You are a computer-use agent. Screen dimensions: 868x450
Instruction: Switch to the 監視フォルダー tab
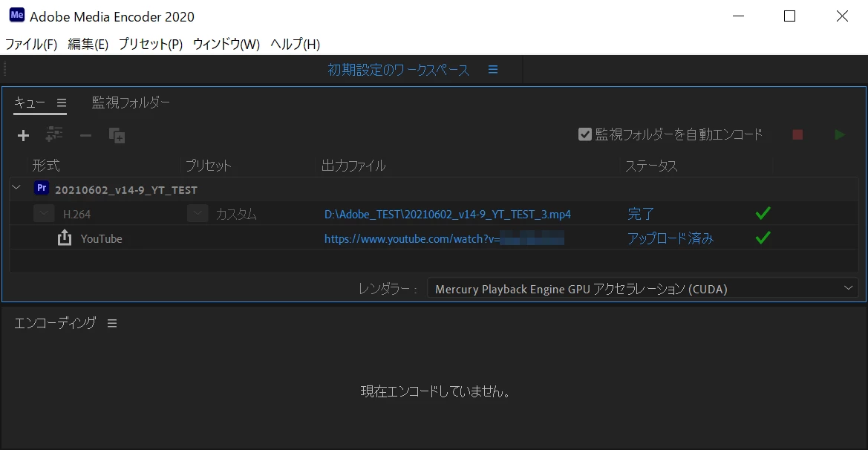coord(131,102)
